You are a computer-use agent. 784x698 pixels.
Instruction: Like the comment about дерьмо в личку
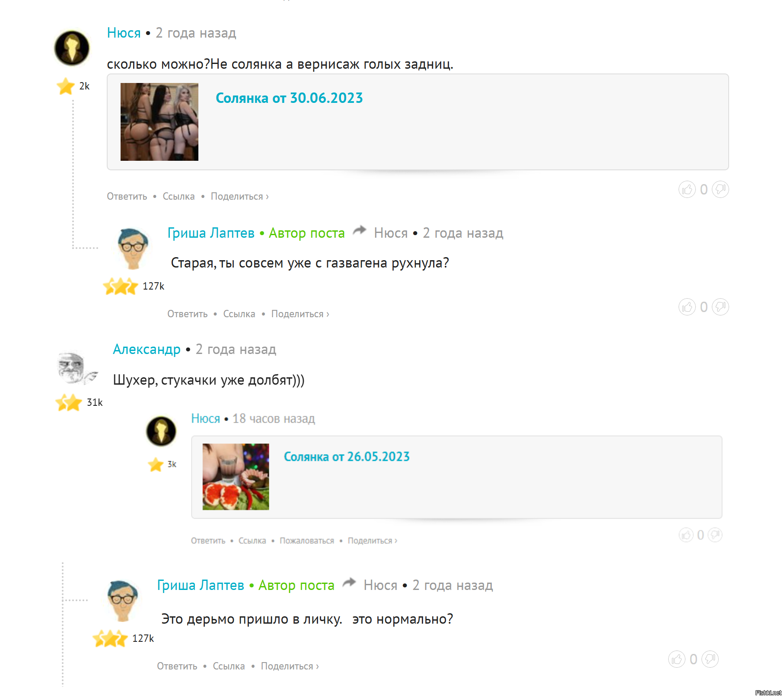coord(676,659)
